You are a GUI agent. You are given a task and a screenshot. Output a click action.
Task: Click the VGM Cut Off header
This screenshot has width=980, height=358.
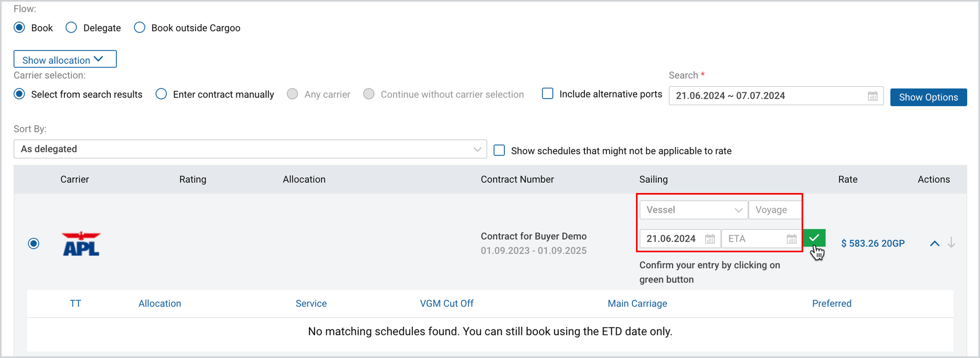coord(447,303)
